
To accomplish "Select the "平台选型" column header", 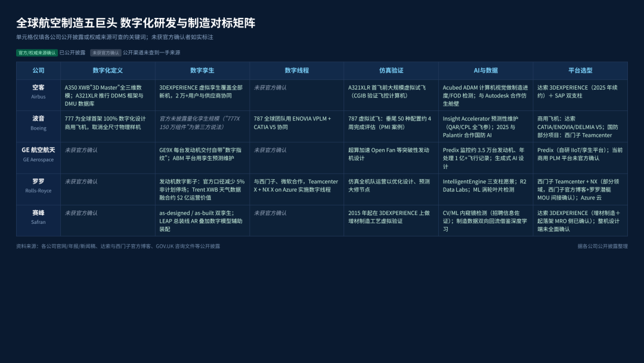I will [580, 70].
